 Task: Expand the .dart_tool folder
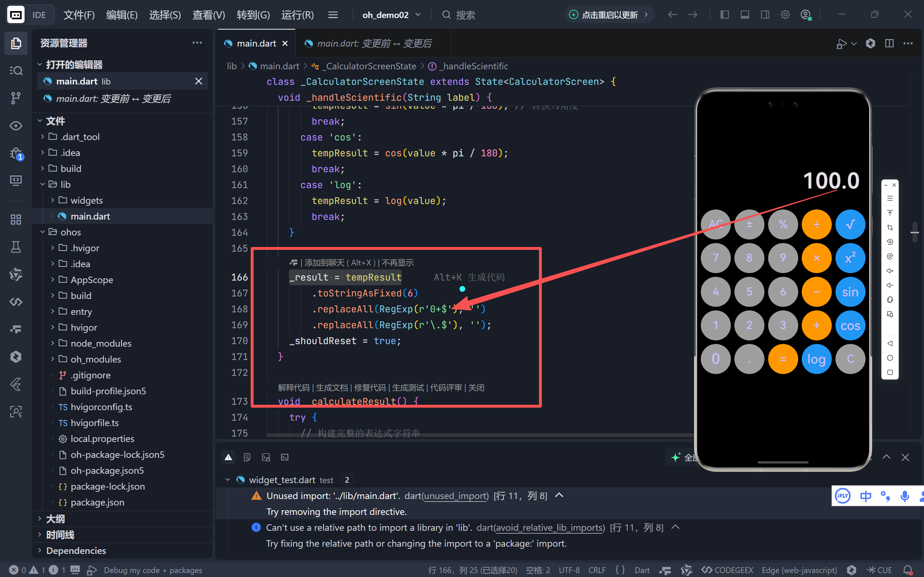80,136
